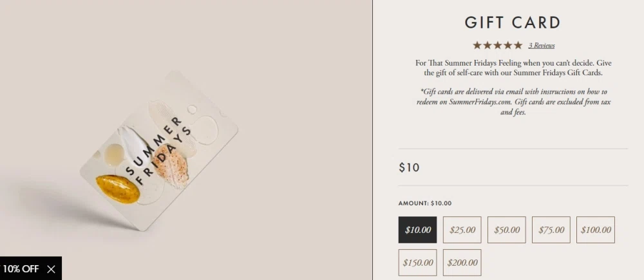Pick the $200.00 gift card amount

[x=462, y=263]
